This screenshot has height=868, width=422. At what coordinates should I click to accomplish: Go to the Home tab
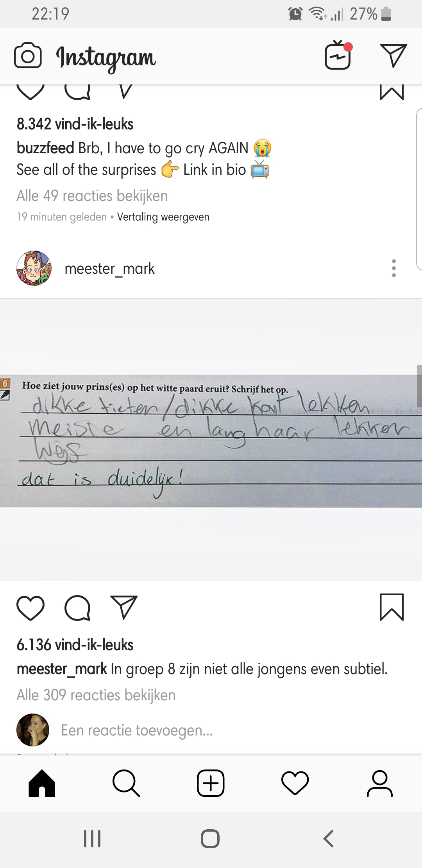pos(42,783)
